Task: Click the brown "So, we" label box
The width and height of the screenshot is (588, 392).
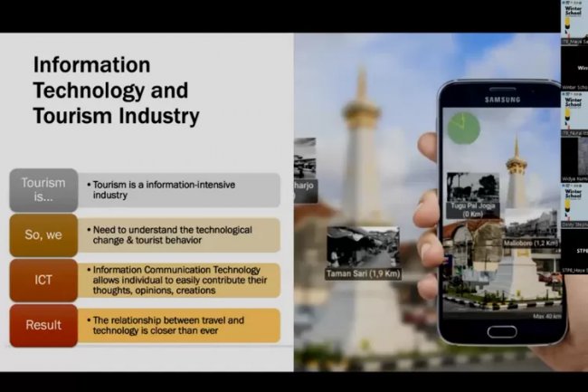Action: pos(43,234)
